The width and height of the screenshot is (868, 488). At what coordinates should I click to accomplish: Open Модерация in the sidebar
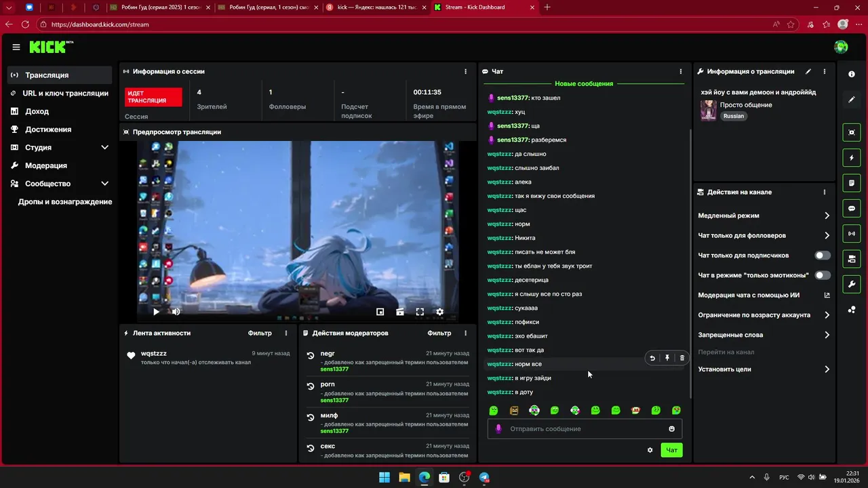pos(59,165)
